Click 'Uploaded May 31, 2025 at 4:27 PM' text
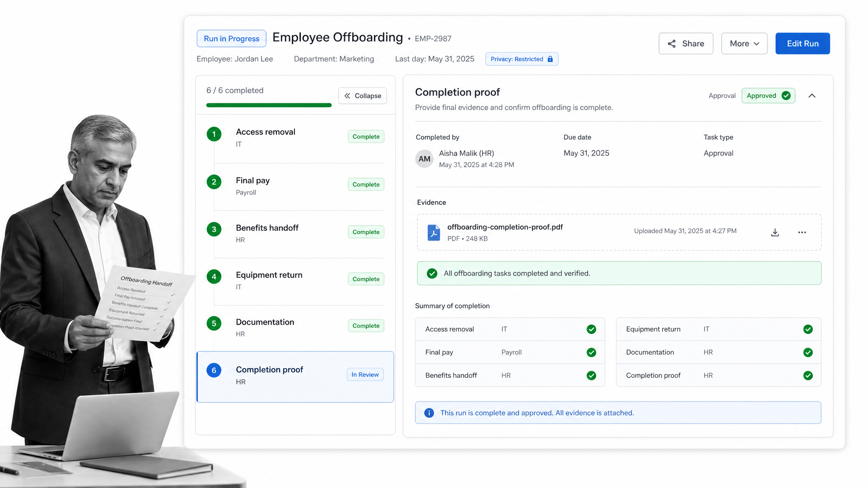 click(x=685, y=231)
